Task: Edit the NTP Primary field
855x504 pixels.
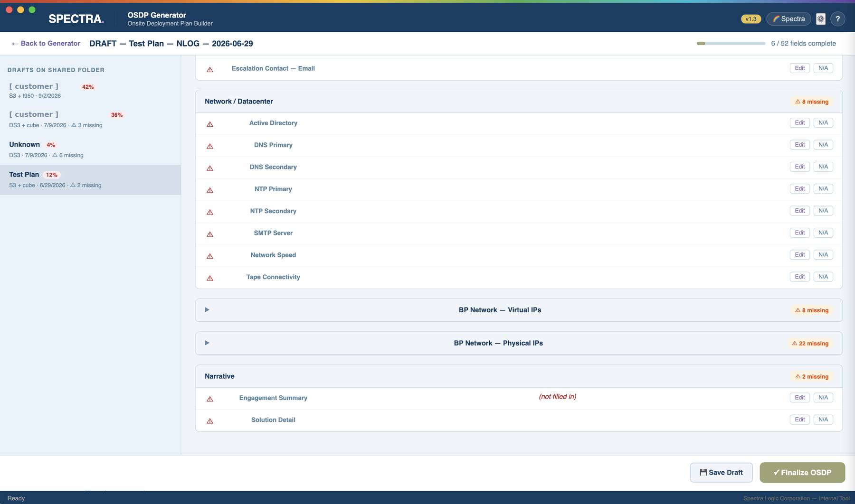Action: 800,189
